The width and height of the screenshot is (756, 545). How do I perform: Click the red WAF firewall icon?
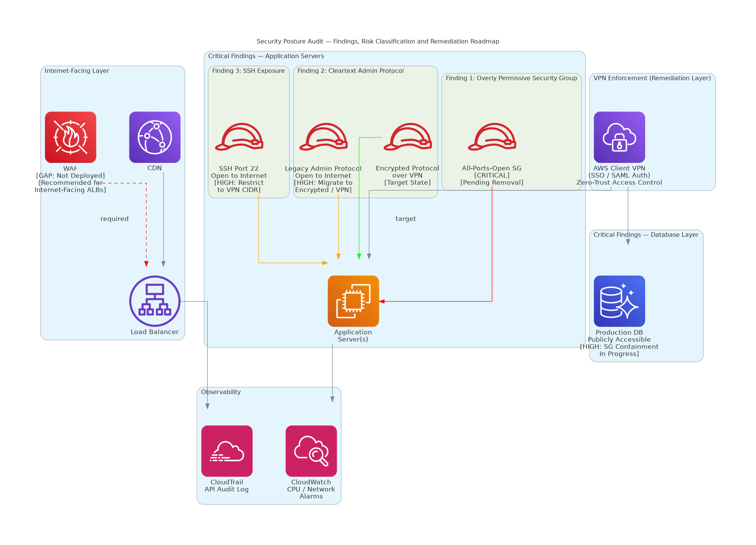(70, 137)
